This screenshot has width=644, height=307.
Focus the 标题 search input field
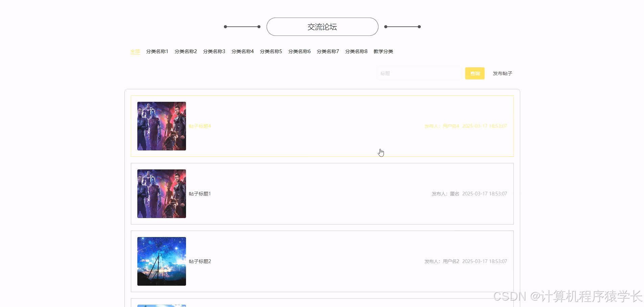click(419, 73)
